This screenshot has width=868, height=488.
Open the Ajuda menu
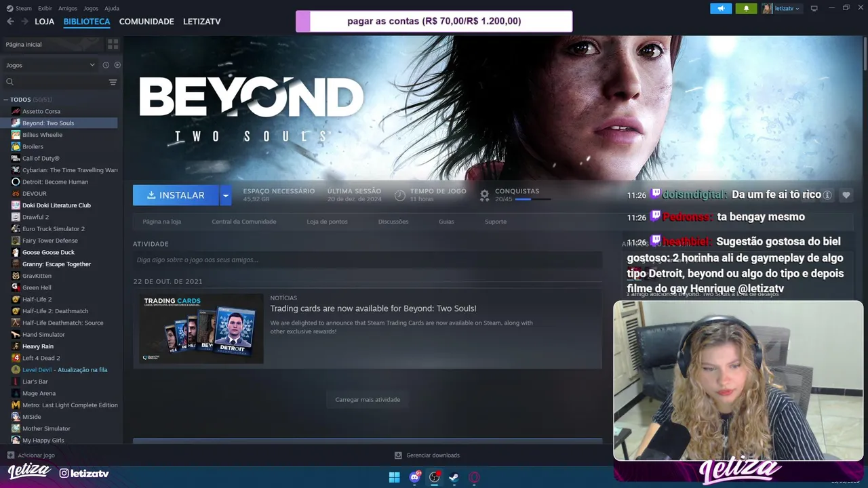(x=112, y=8)
